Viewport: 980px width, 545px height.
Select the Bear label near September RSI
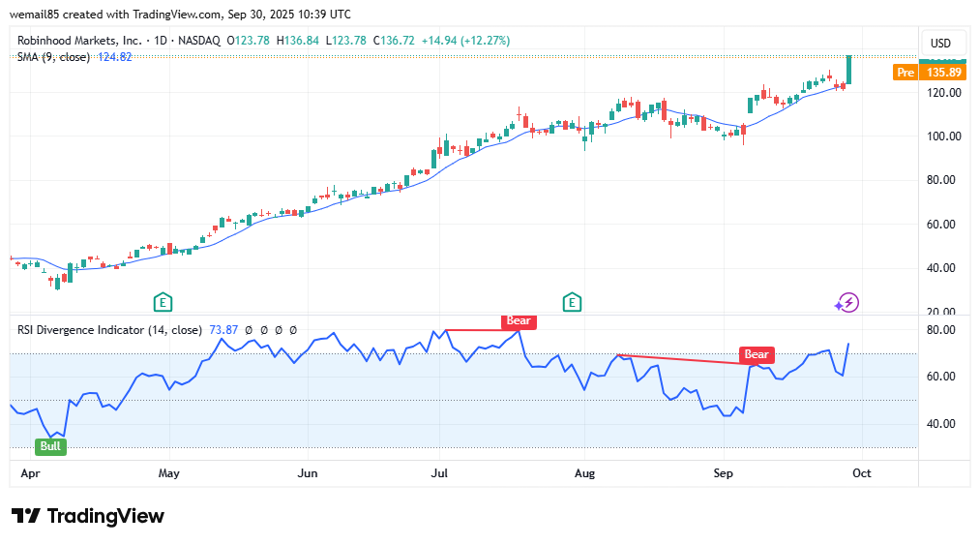(757, 354)
